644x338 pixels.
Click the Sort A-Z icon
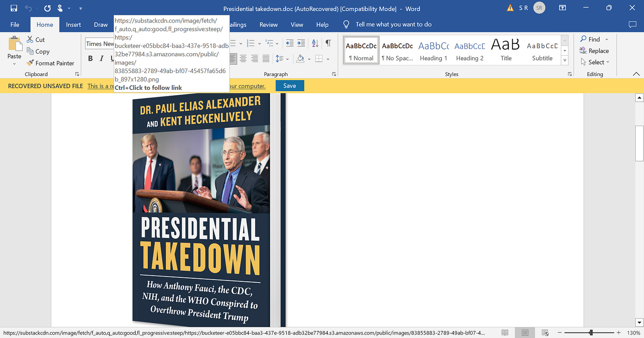[x=315, y=43]
